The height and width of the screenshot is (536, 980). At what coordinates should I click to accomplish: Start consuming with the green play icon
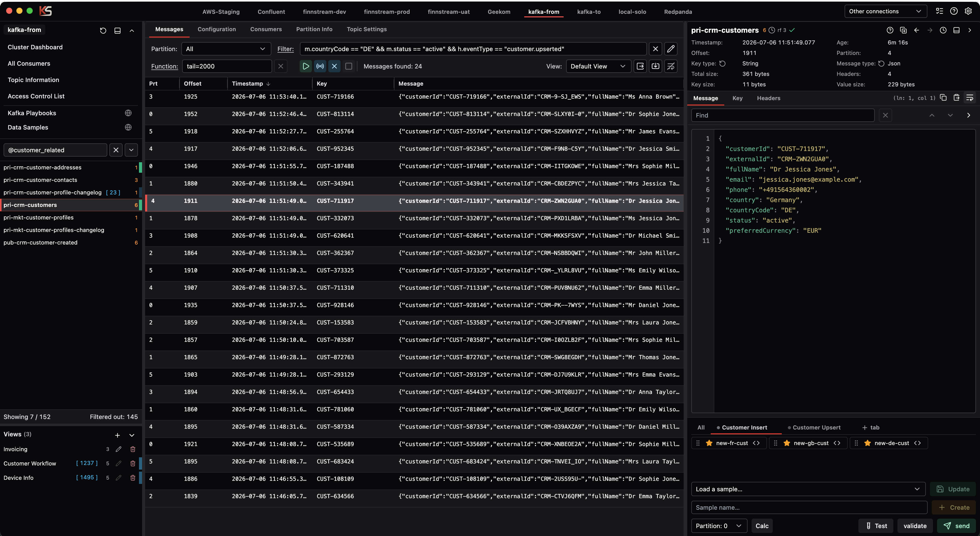point(306,66)
